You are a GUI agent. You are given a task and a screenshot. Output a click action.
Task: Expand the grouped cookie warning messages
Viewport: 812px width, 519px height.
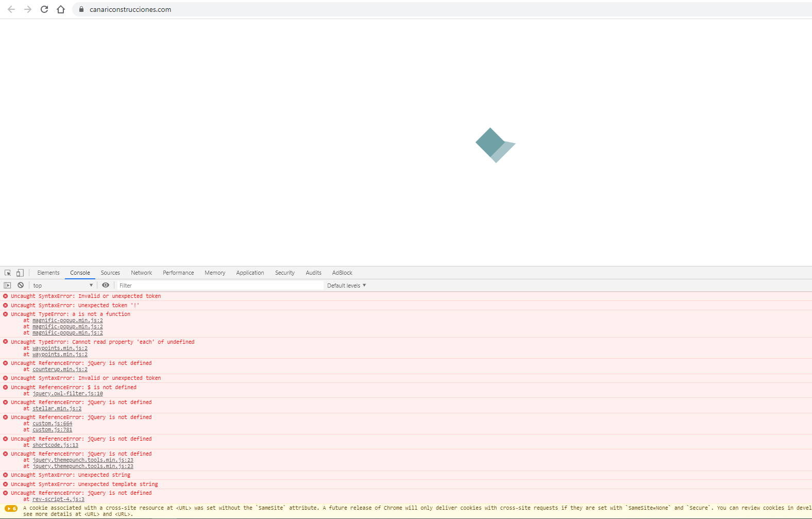pyautogui.click(x=11, y=509)
